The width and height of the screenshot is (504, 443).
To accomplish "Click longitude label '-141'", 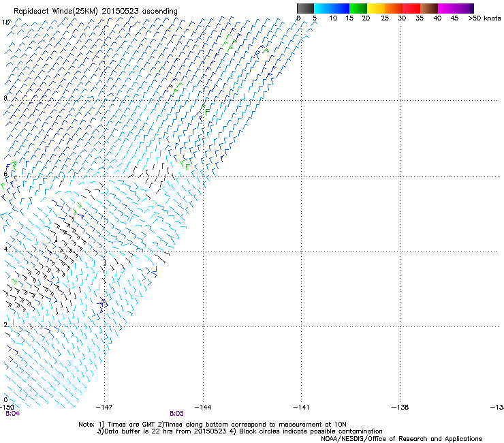I will point(301,408).
